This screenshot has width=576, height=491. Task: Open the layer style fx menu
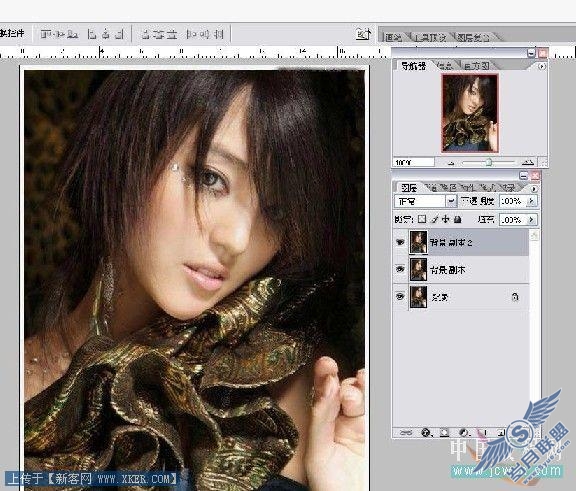(x=426, y=432)
